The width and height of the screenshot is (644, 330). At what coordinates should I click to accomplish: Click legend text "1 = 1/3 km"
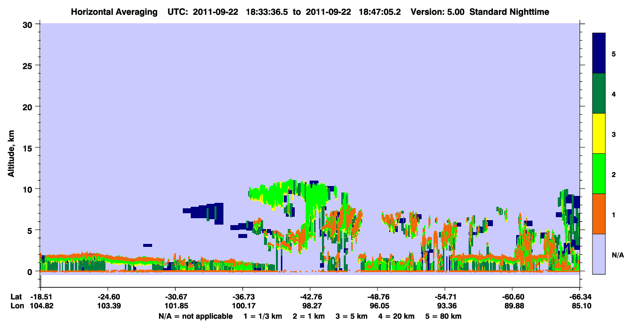point(263,316)
